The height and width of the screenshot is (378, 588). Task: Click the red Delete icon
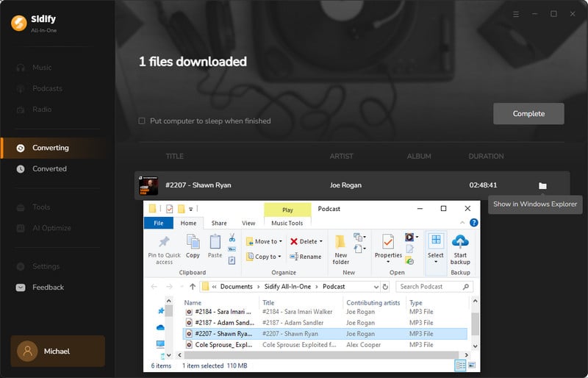tap(294, 241)
